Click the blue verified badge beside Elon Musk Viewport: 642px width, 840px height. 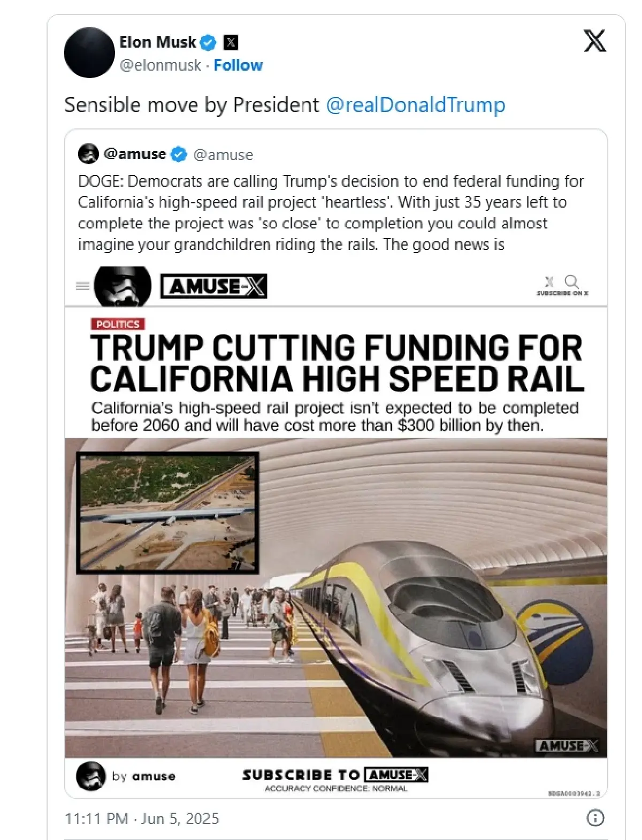(209, 42)
